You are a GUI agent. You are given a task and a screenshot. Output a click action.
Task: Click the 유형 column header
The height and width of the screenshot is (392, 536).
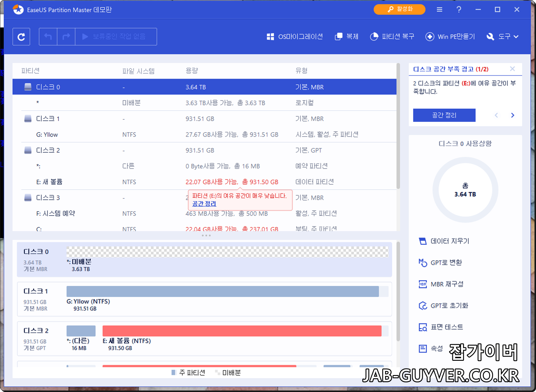[301, 71]
